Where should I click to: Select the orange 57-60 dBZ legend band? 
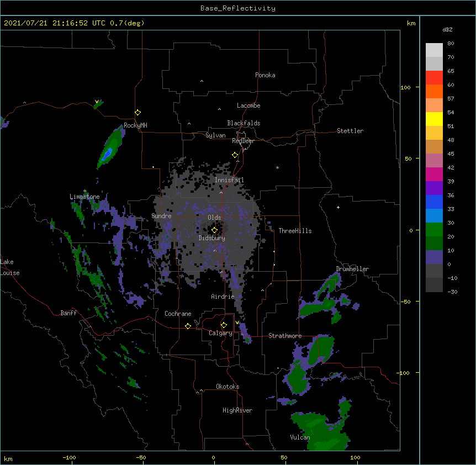(x=434, y=91)
